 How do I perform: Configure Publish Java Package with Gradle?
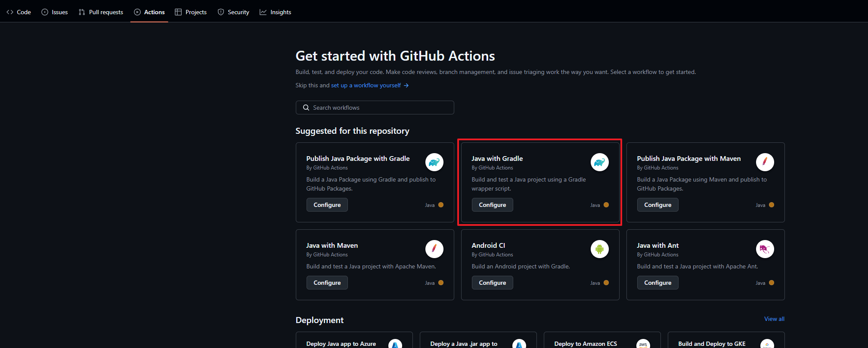click(327, 205)
